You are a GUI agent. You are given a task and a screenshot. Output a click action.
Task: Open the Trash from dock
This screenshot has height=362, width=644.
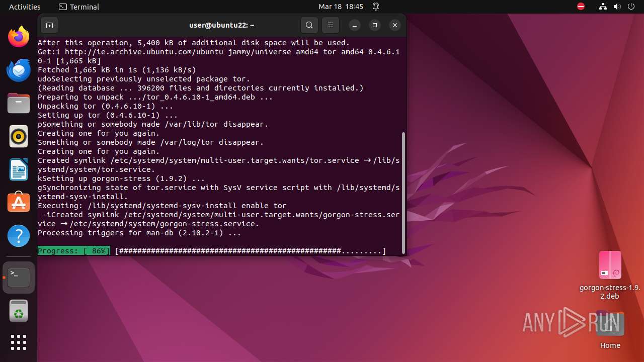click(x=19, y=311)
